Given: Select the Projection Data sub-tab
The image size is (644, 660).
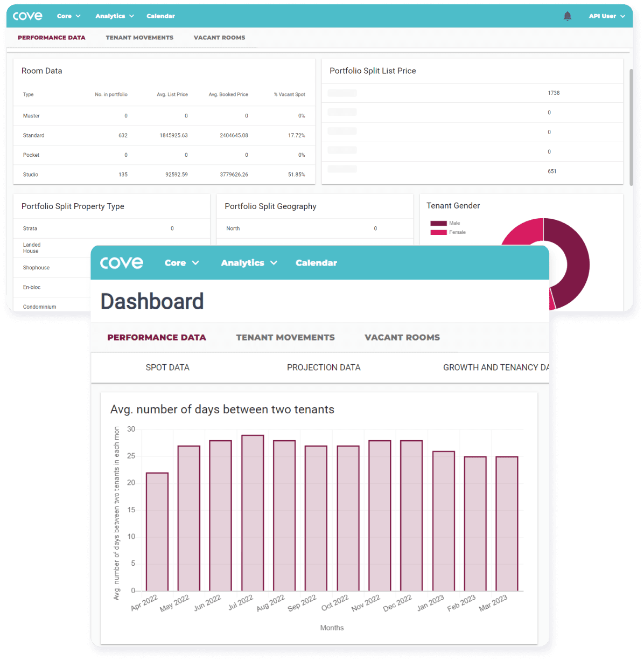Looking at the screenshot, I should point(324,367).
